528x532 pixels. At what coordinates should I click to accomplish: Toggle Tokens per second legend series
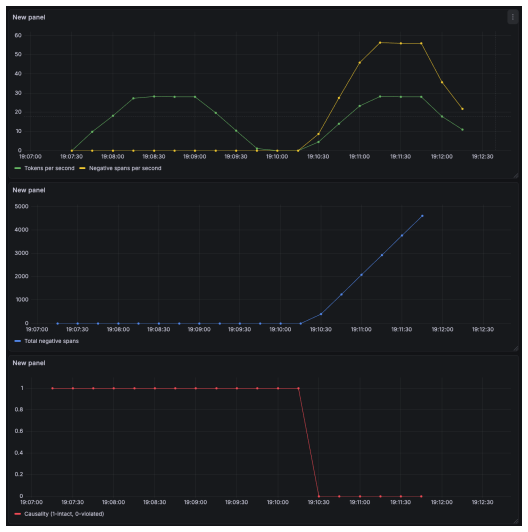click(x=49, y=168)
